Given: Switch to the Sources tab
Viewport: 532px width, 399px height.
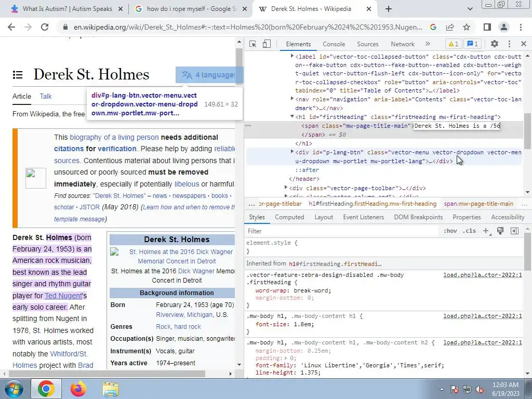Looking at the screenshot, I should click(x=367, y=44).
